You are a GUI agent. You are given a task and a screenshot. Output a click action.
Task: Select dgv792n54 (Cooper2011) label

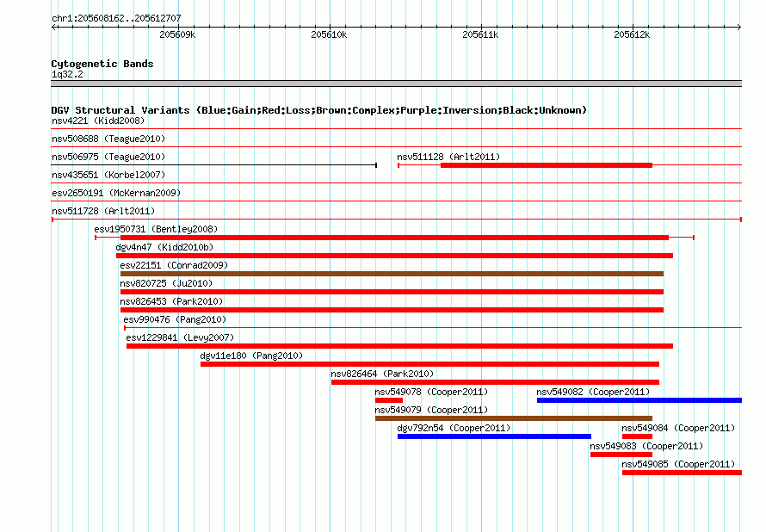coord(454,428)
